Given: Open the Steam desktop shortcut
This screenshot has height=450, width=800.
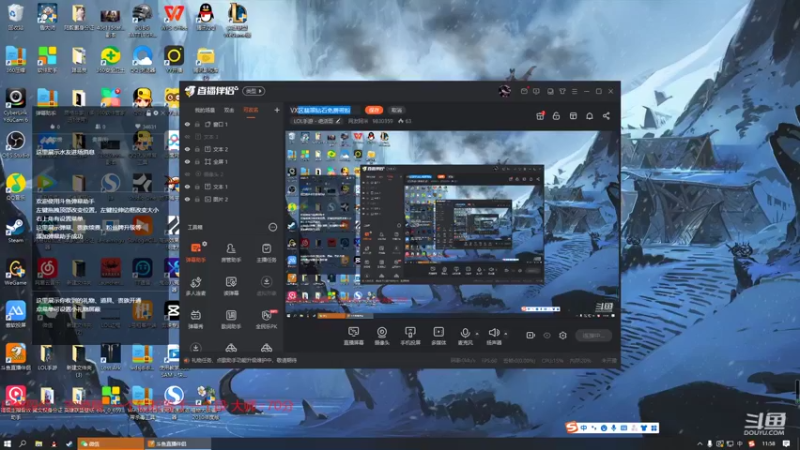Looking at the screenshot, I should coord(15,231).
